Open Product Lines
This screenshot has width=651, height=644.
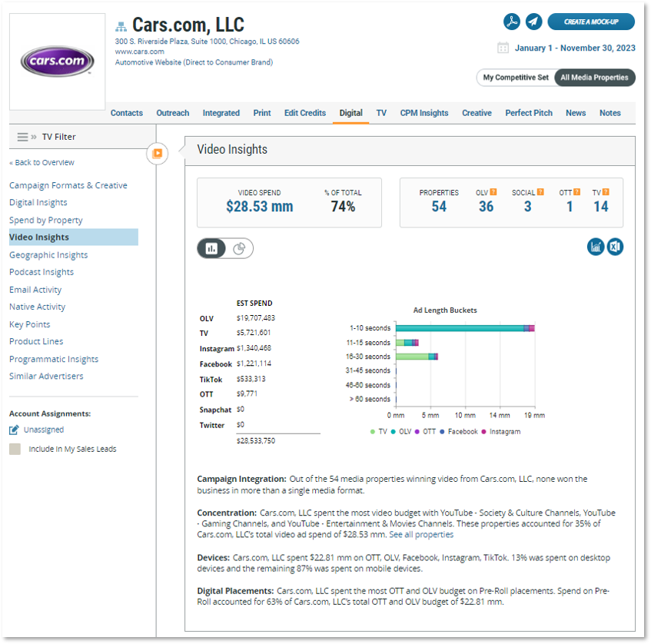36,341
